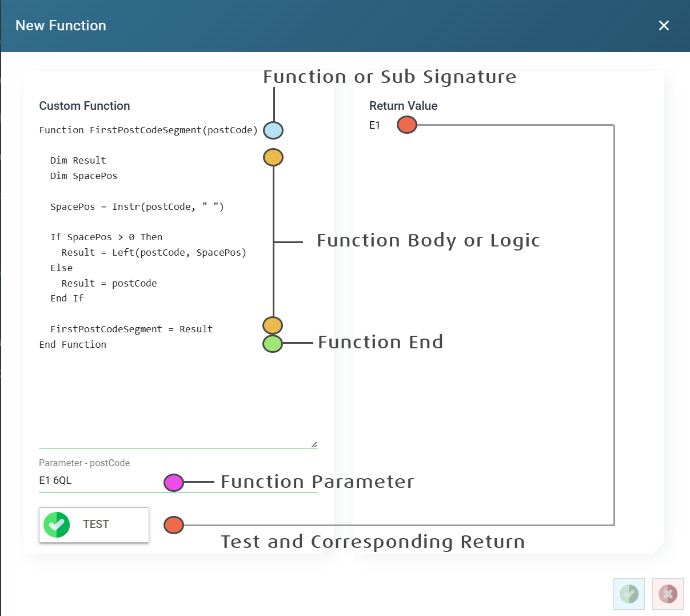Click the TEST button
The height and width of the screenshot is (616, 690).
pos(94,524)
